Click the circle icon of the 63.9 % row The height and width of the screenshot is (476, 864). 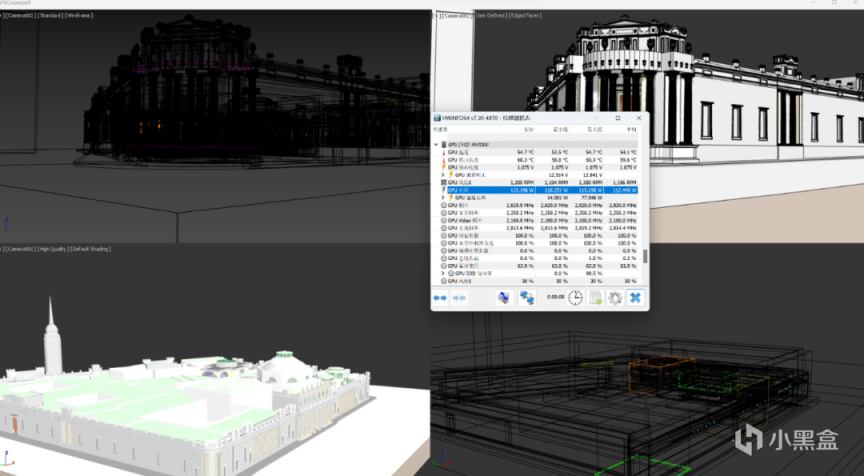click(444, 266)
